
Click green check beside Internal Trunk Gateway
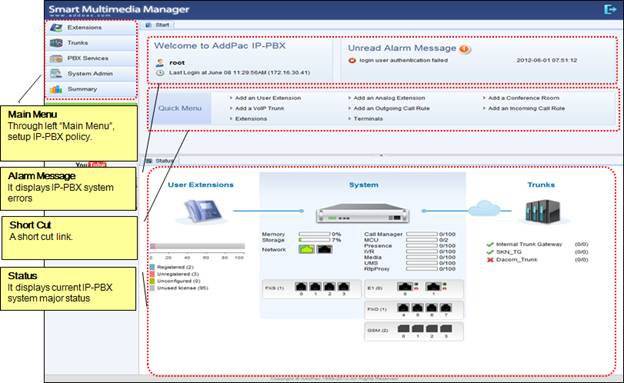(490, 244)
